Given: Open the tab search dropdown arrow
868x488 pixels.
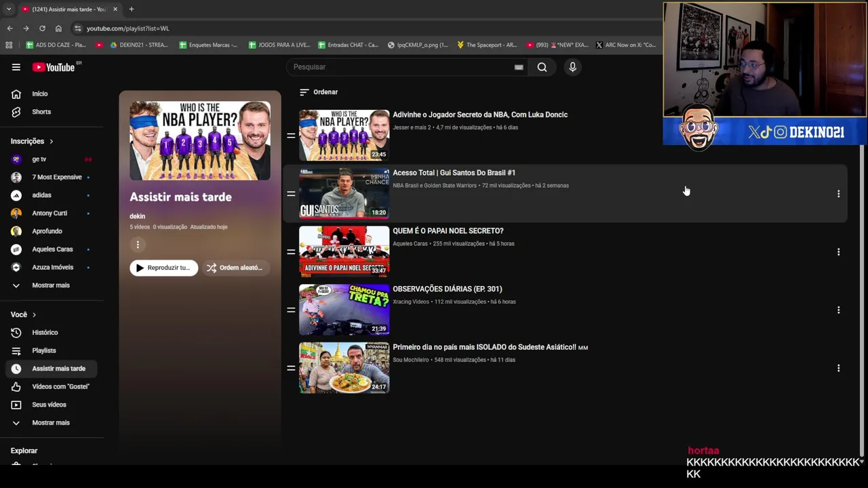Looking at the screenshot, I should coord(8,9).
